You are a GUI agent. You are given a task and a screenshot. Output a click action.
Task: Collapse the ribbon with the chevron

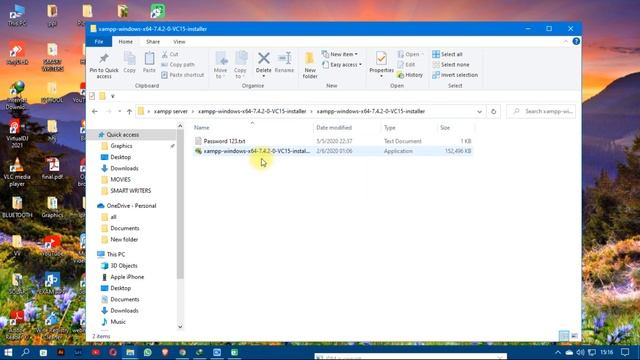coord(566,42)
